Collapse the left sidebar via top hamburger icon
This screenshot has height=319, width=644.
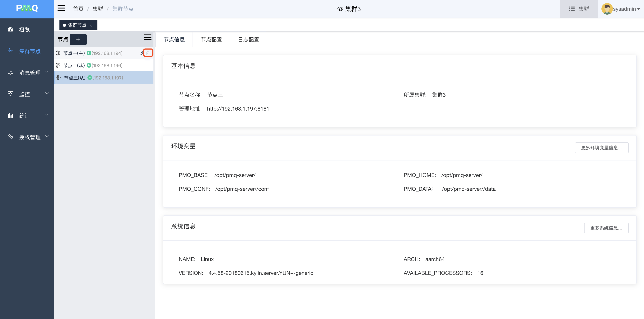pyautogui.click(x=61, y=8)
